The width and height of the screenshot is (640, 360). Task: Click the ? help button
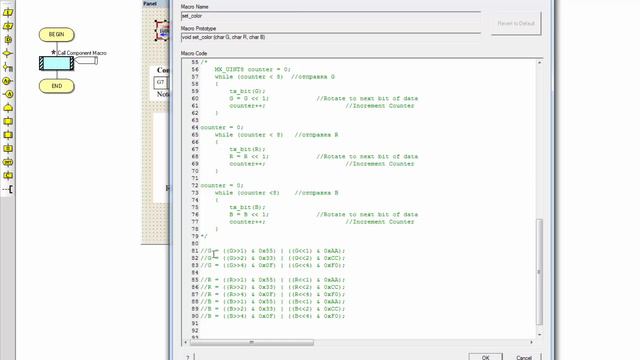tap(187, 357)
